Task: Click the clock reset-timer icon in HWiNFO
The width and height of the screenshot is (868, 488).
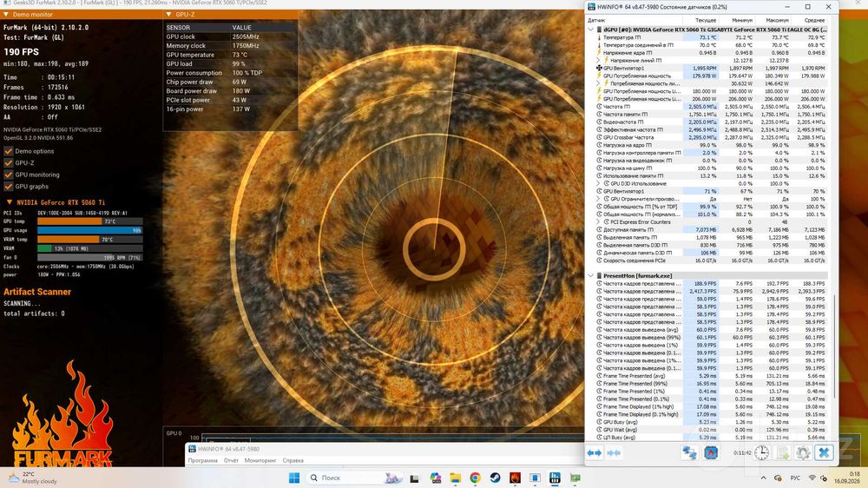Action: point(762,452)
